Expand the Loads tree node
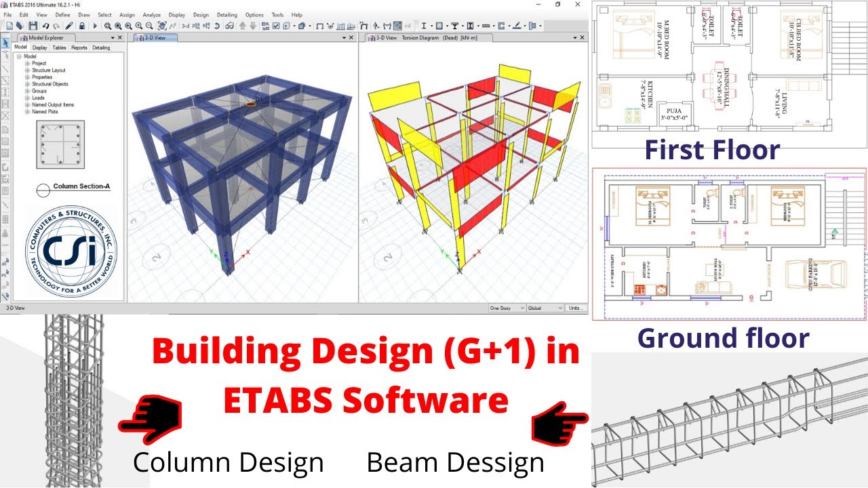The width and height of the screenshot is (868, 488). (x=28, y=98)
